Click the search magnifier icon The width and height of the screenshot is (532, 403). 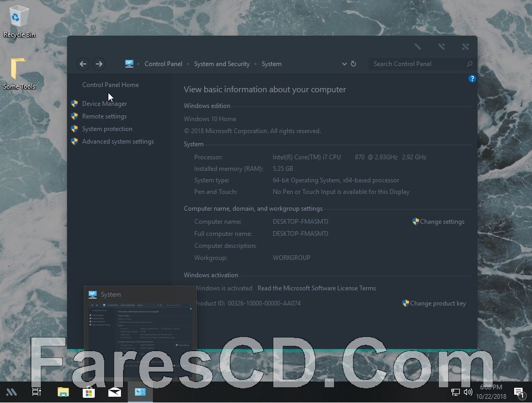pos(470,64)
